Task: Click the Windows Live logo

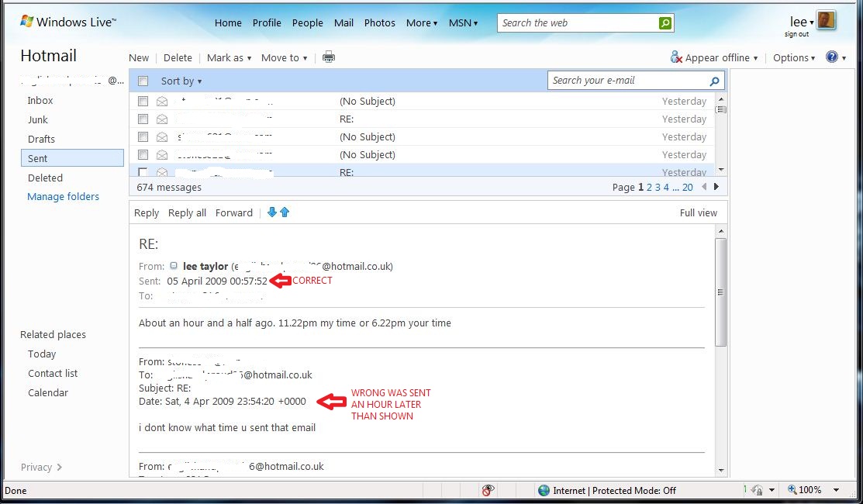Action: point(68,22)
